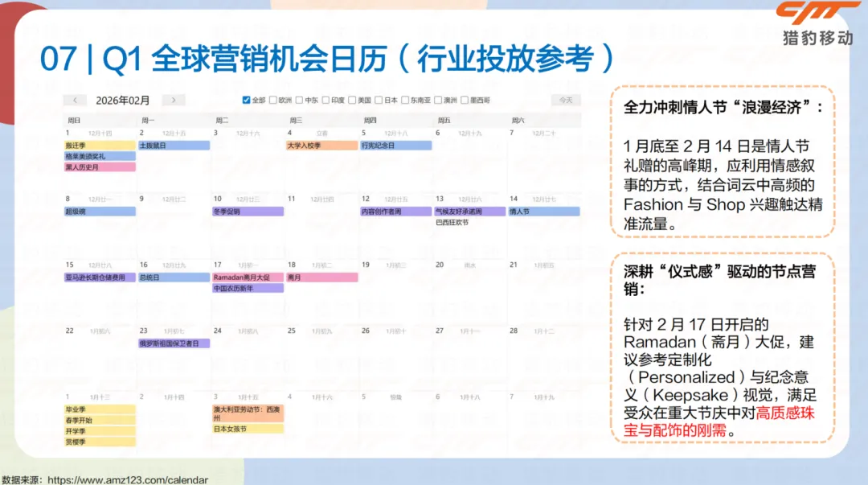Select date 11 in the calendar
Viewport: 868px width, 485px height.
coord(291,199)
